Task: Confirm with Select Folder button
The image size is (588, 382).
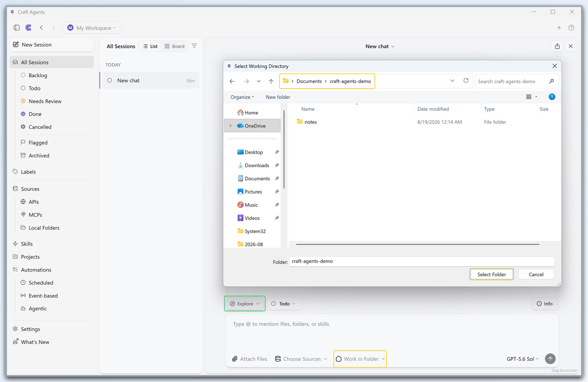Action: coord(491,274)
